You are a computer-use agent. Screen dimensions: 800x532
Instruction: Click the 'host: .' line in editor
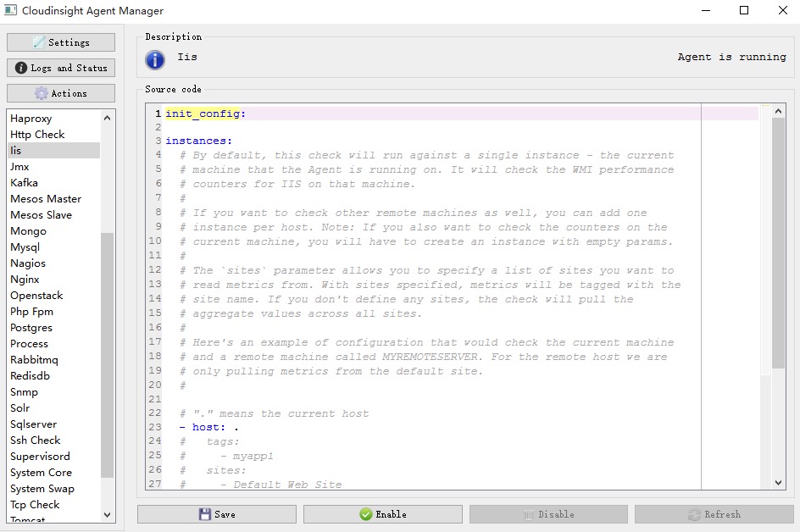point(209,428)
